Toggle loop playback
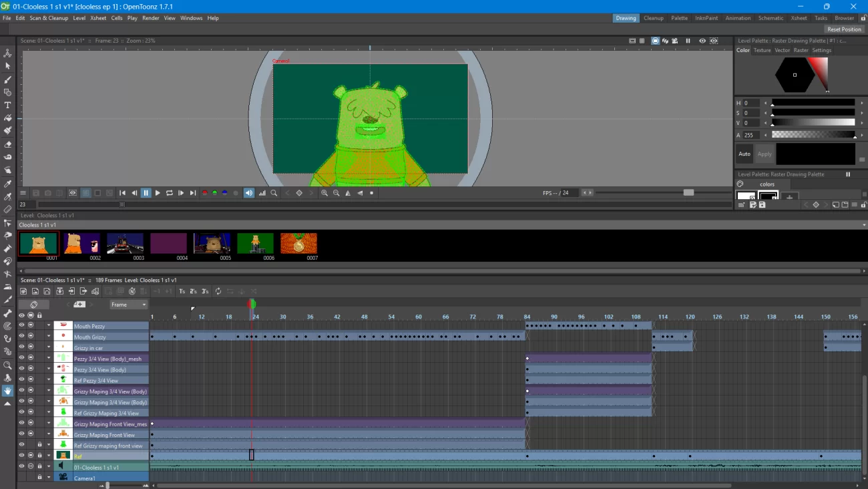 coord(170,193)
